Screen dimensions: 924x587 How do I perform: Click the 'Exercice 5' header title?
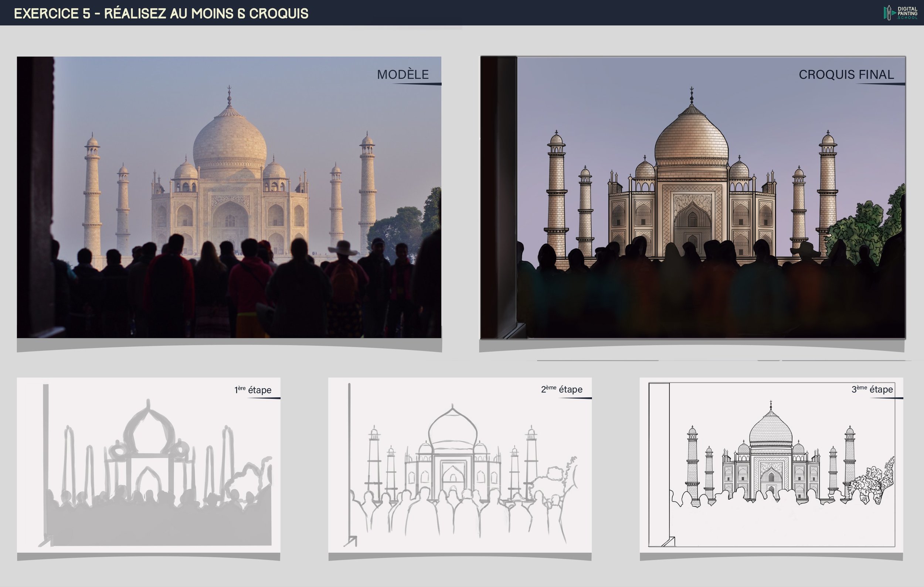click(161, 13)
